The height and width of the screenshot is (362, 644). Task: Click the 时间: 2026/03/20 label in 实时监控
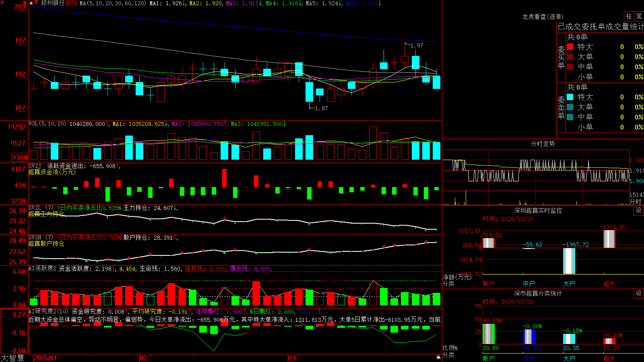click(508, 219)
